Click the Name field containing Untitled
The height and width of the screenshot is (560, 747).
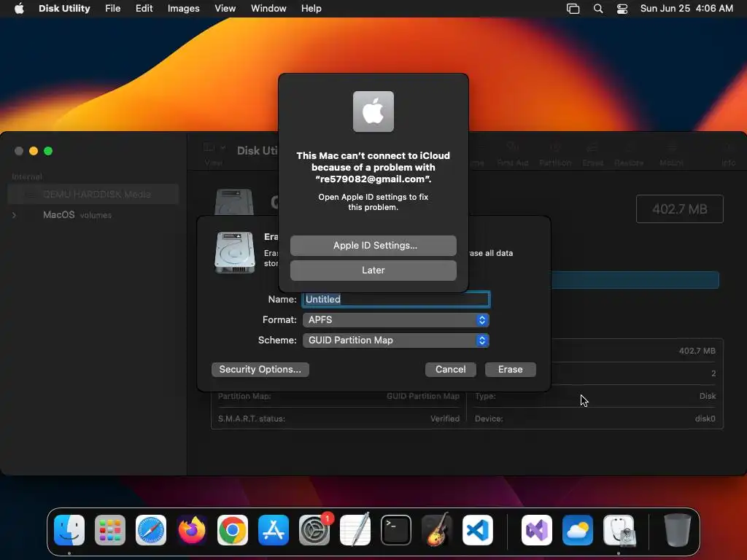[396, 300]
